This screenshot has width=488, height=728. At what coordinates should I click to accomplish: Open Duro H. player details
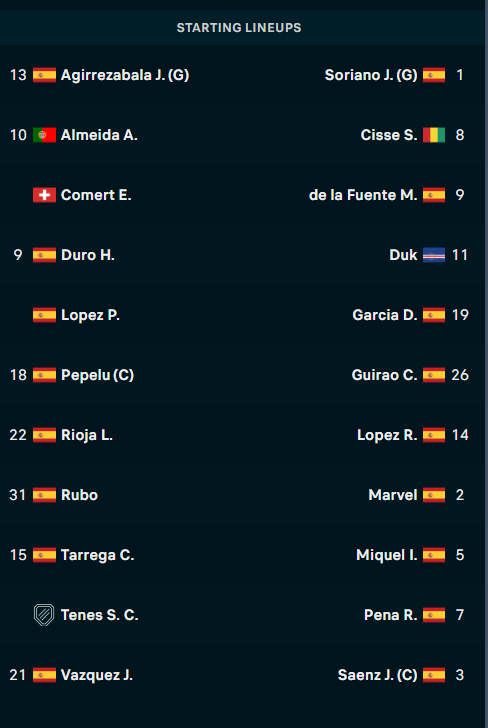coord(88,255)
